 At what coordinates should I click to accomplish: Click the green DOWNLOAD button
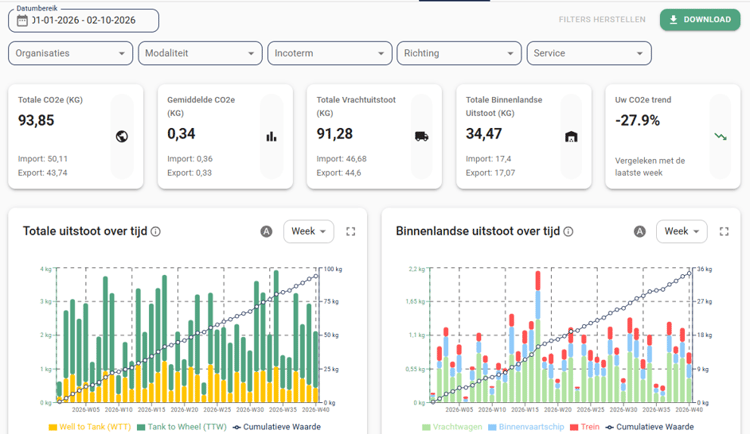point(700,20)
